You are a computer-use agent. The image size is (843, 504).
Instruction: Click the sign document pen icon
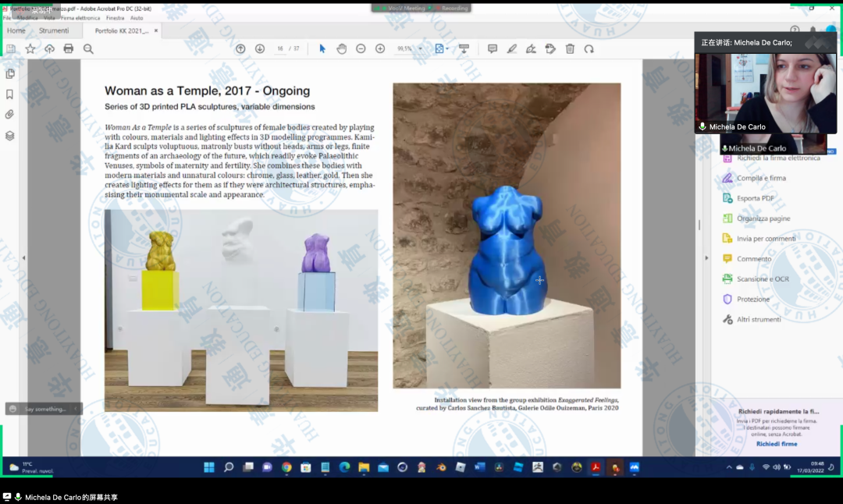[x=531, y=49]
